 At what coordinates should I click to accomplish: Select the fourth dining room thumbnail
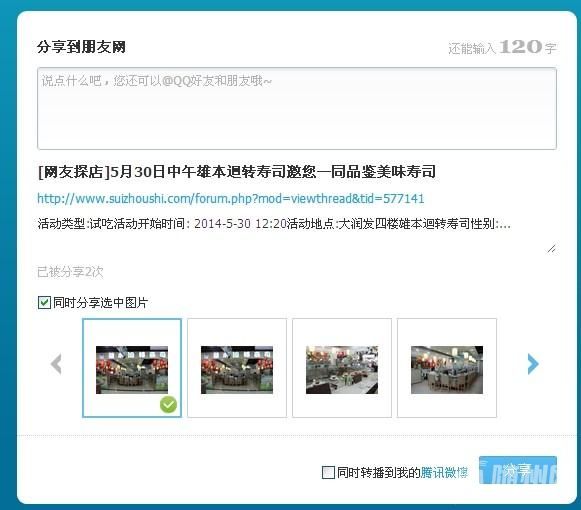point(447,368)
